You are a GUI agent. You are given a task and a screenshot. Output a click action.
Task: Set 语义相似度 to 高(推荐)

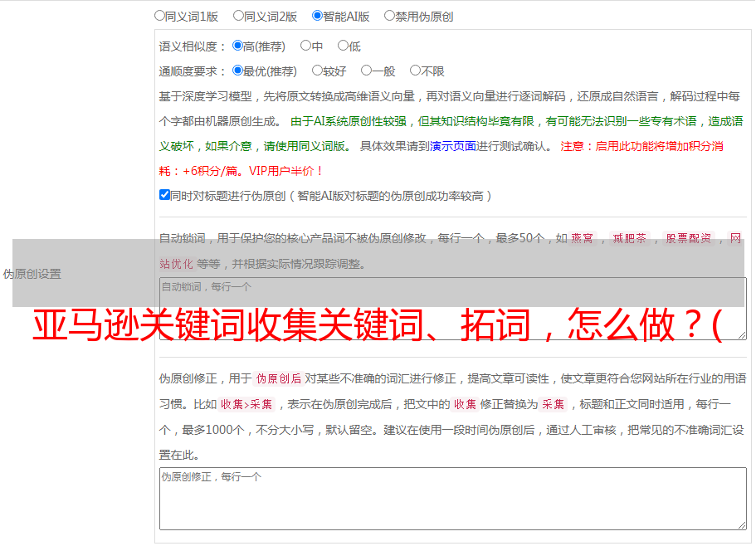point(237,46)
